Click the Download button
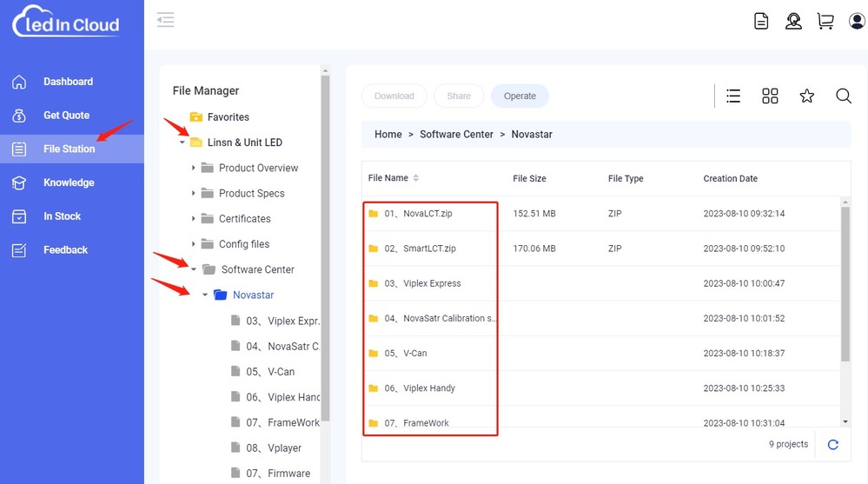 [394, 96]
